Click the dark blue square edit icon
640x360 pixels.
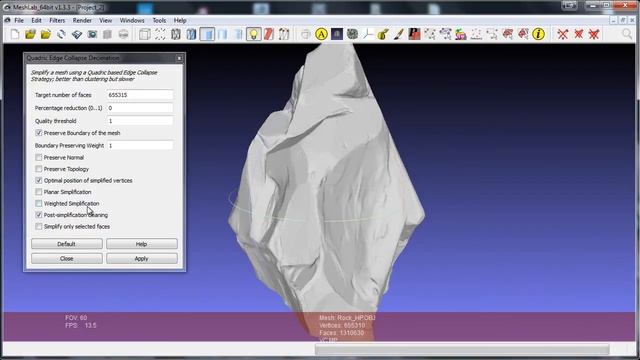pyautogui.click(x=337, y=34)
